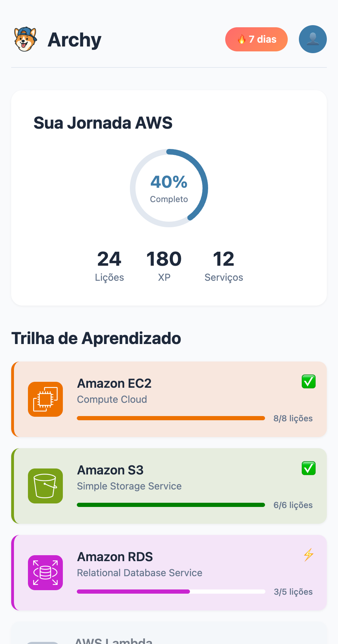Image resolution: width=338 pixels, height=644 pixels.
Task: Click the green checkmark on Amazon S3
Action: point(309,468)
